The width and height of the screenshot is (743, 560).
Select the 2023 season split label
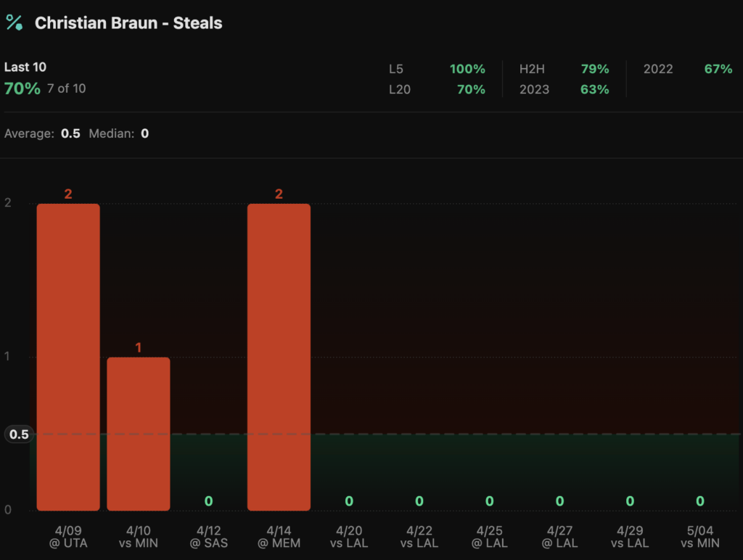(x=534, y=89)
